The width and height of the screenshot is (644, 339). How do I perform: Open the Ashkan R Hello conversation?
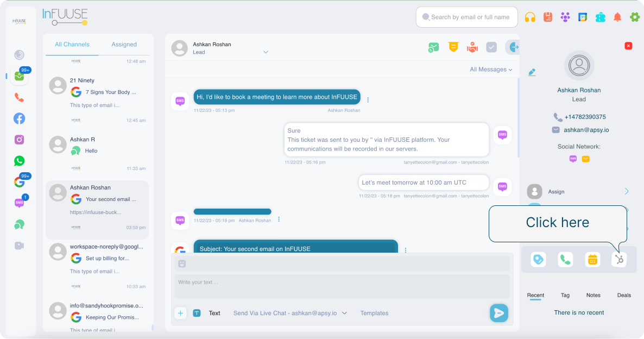97,153
